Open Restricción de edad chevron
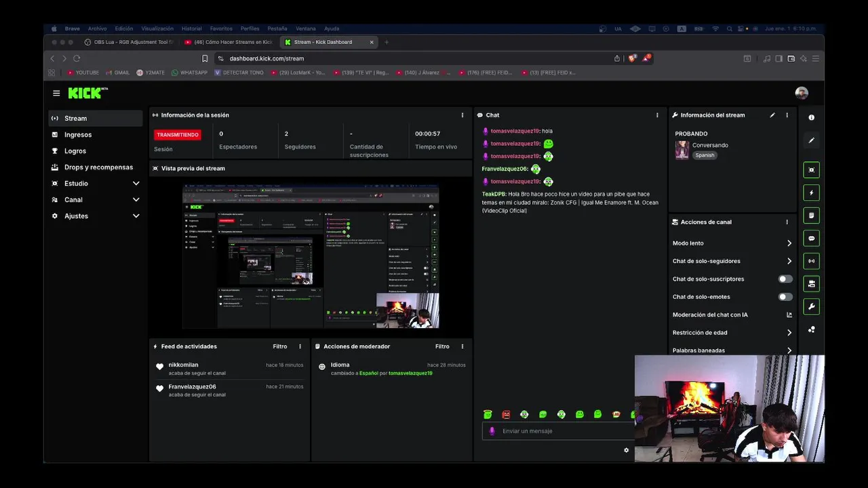This screenshot has width=868, height=488. pyautogui.click(x=789, y=333)
